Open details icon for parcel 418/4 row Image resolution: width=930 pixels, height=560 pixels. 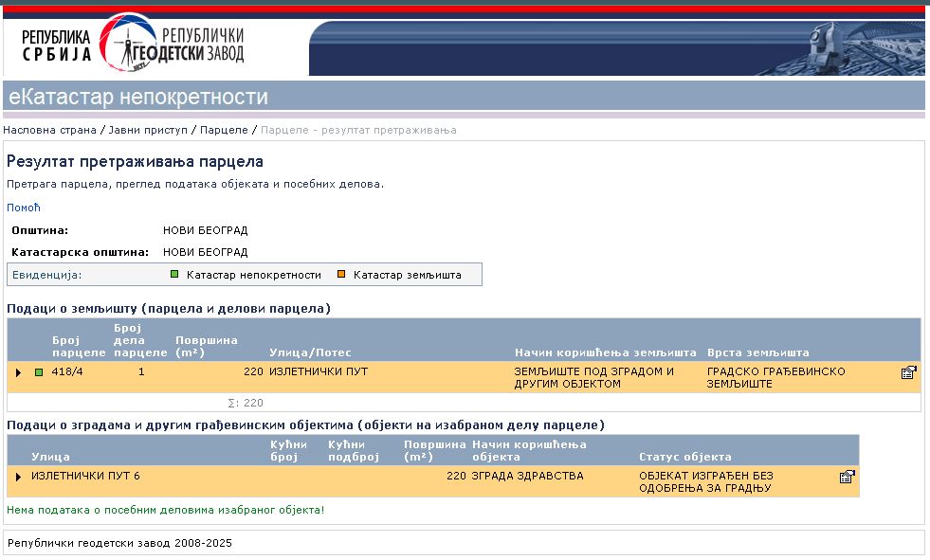[x=908, y=372]
